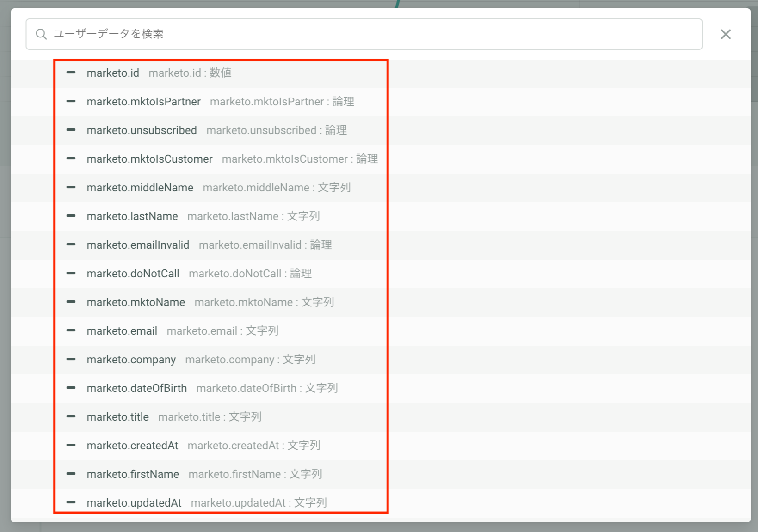This screenshot has height=532, width=758.
Task: Click the minus icon next to marketo.emailInvalid
Action: [x=71, y=245]
